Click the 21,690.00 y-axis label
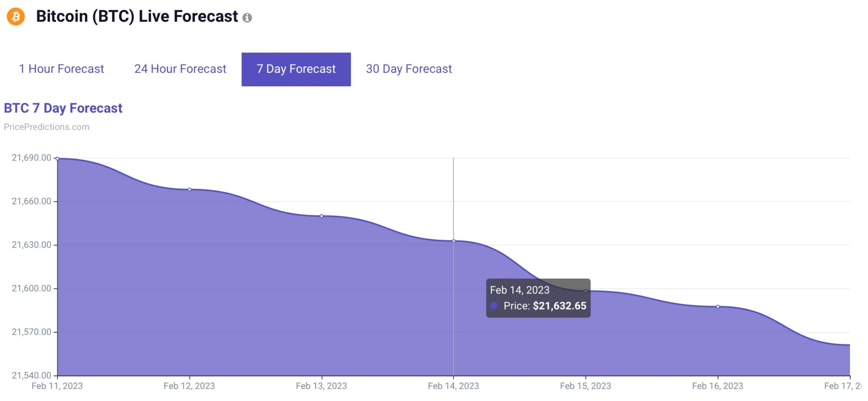Image resolution: width=868 pixels, height=401 pixels. pyautogui.click(x=31, y=158)
